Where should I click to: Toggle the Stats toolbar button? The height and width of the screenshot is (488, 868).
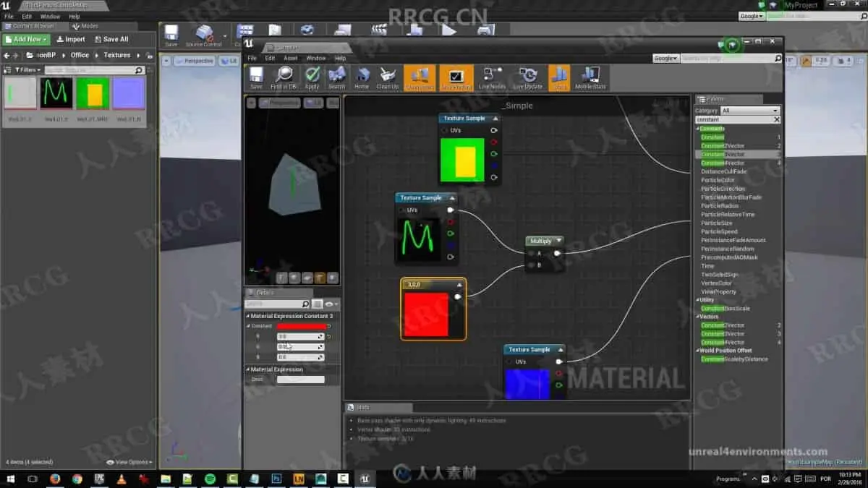[559, 78]
